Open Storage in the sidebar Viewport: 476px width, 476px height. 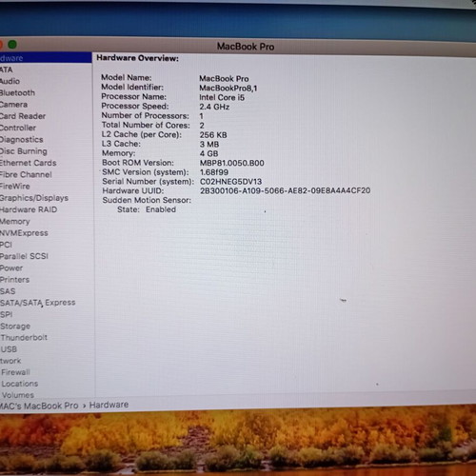(x=15, y=327)
